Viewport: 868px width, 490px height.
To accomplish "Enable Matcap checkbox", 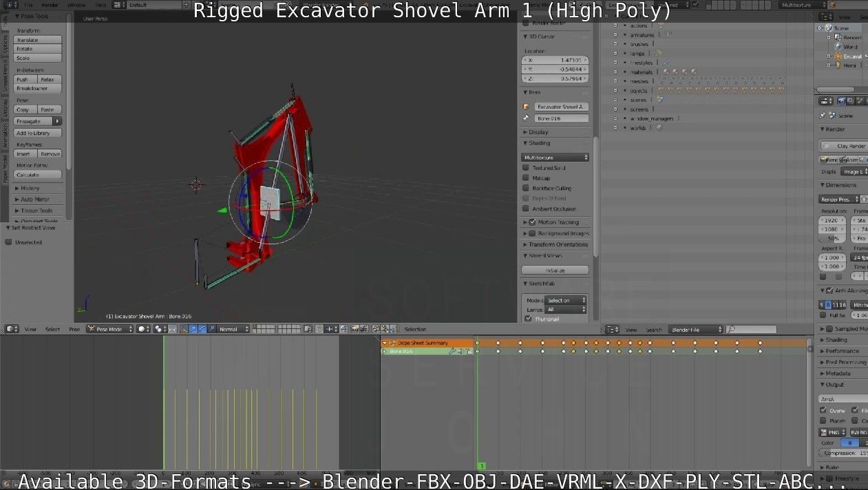I will tap(527, 178).
